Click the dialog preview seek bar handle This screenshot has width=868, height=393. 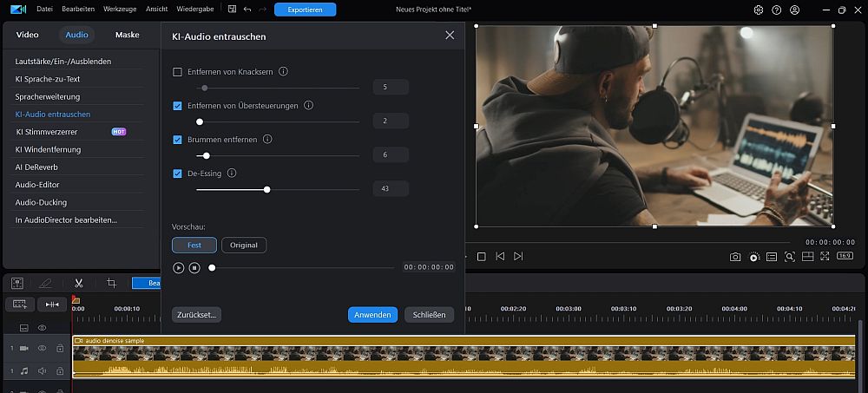point(212,268)
